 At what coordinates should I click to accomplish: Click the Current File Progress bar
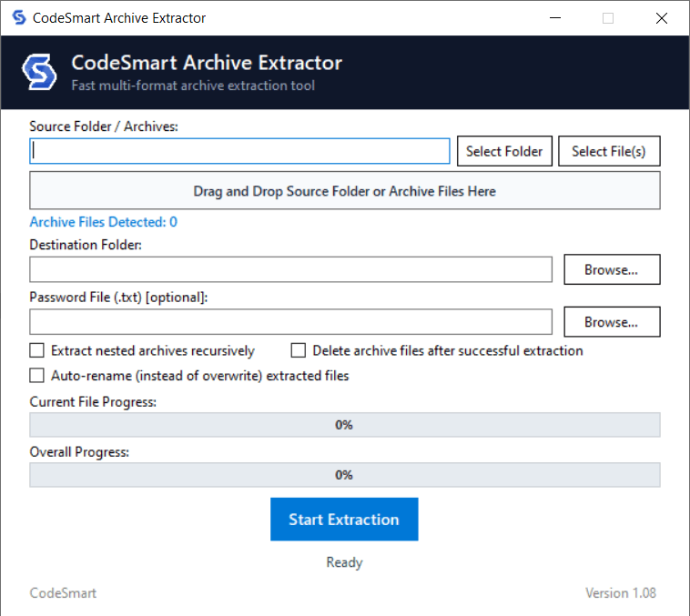click(345, 425)
